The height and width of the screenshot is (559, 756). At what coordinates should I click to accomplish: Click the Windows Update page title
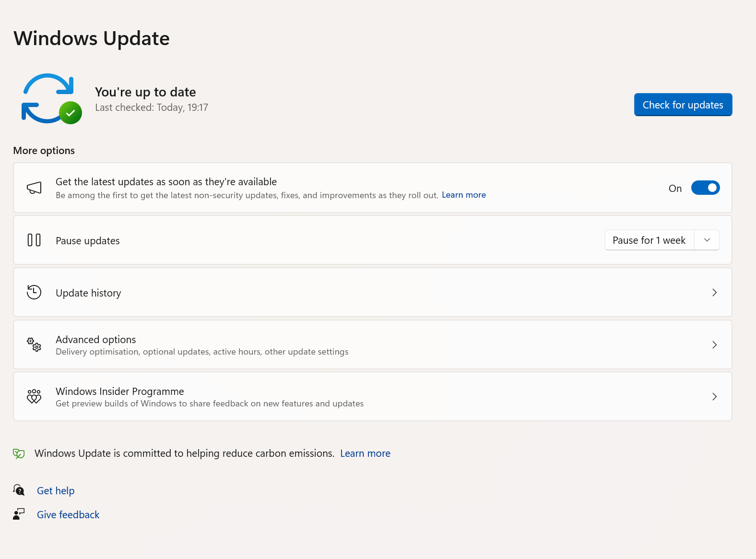click(92, 38)
